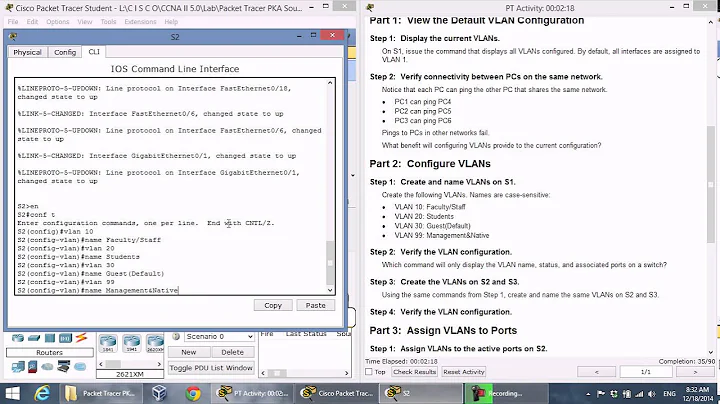
Task: Select the Security device category icon
Action: coord(33,367)
